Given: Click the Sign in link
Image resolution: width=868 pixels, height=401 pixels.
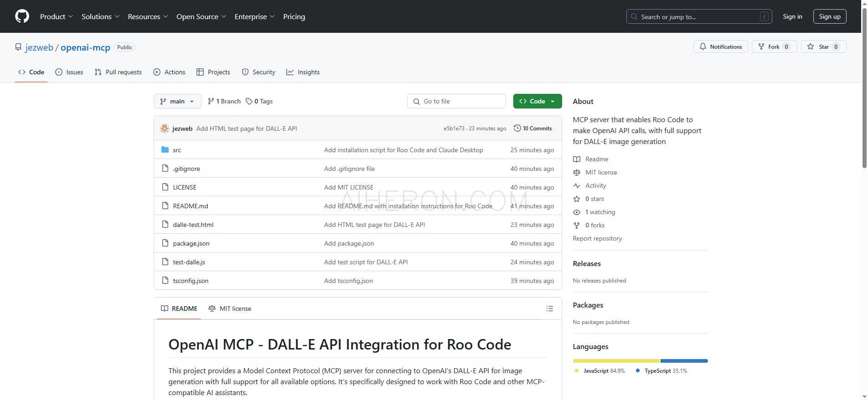Looking at the screenshot, I should click(792, 16).
